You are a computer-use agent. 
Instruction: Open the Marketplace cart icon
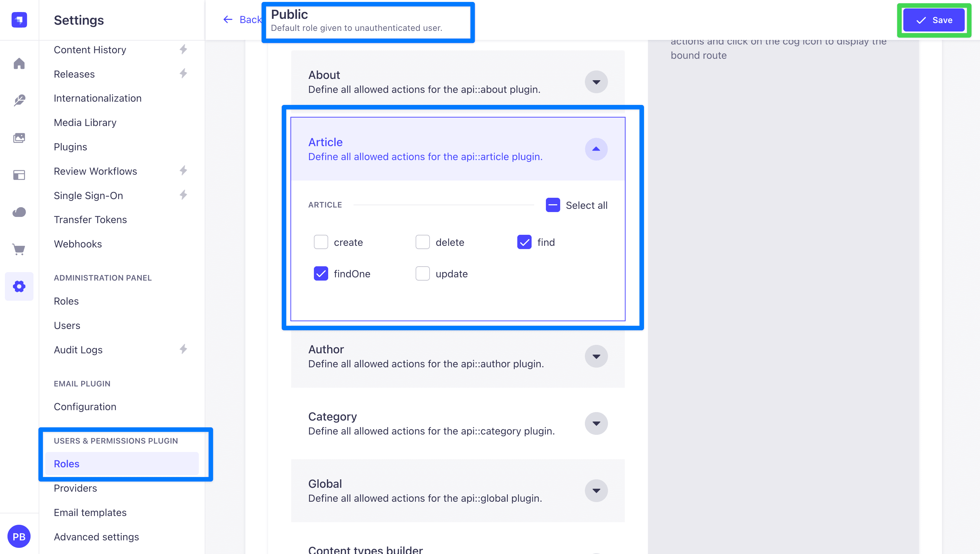tap(19, 250)
